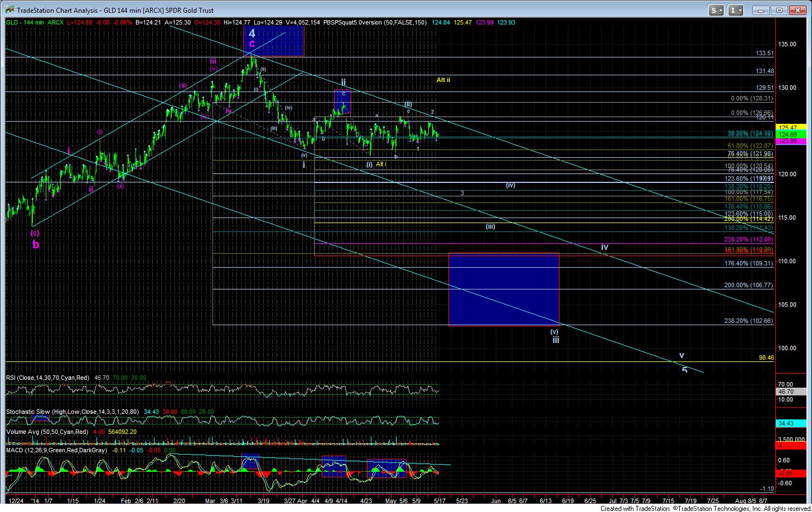Click the '238.20% (112.08)' magenta Fibonacci label
812x512 pixels.
coord(748,240)
